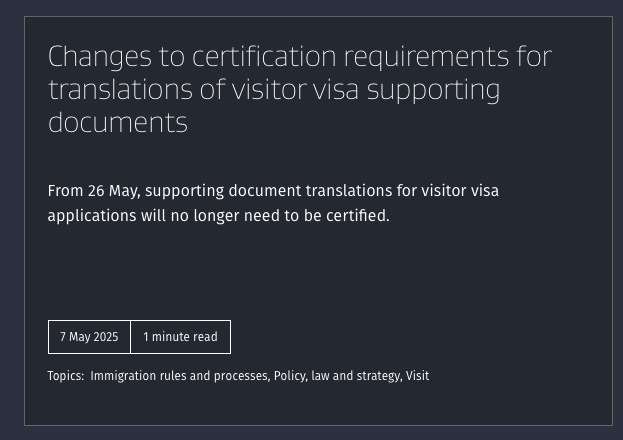
Task: Open the "Policy, law and strategy" topic
Action: click(x=338, y=376)
